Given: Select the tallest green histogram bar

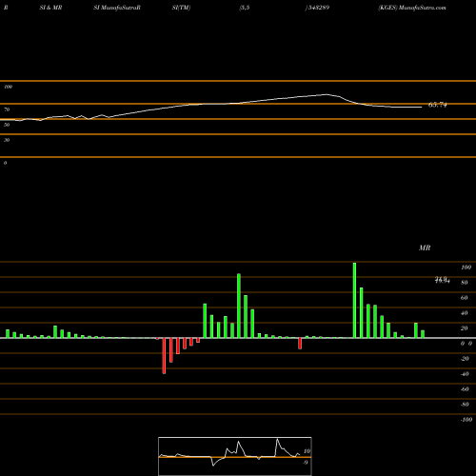Looking at the screenshot, I should [x=354, y=300].
